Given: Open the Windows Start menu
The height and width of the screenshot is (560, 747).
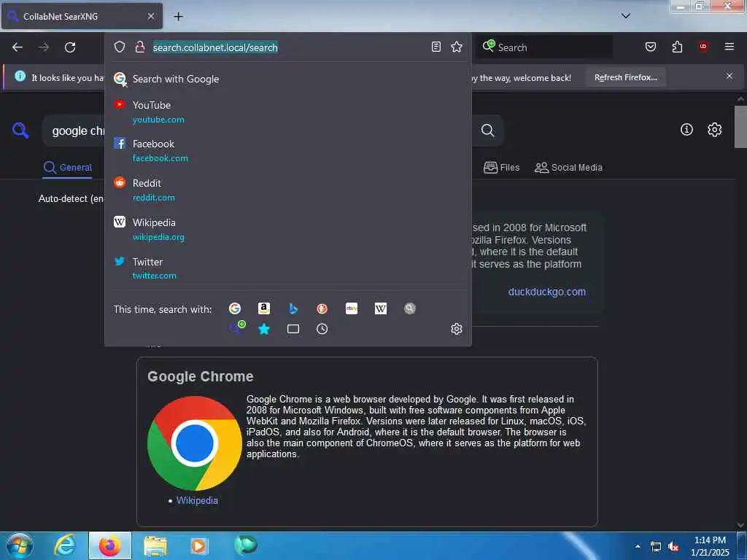Looking at the screenshot, I should pos(20,545).
